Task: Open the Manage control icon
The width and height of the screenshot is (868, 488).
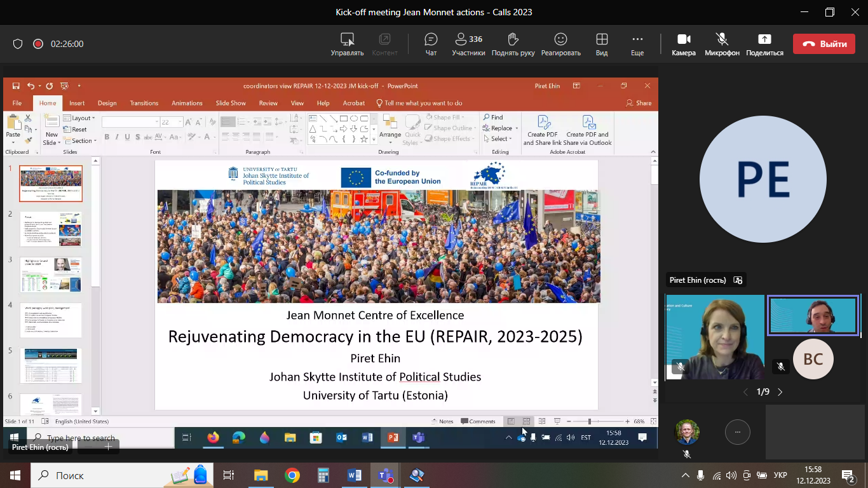Action: point(347,44)
